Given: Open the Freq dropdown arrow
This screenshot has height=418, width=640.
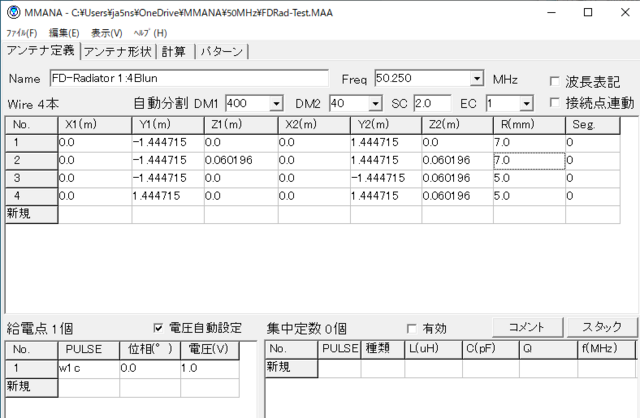Looking at the screenshot, I should (476, 78).
